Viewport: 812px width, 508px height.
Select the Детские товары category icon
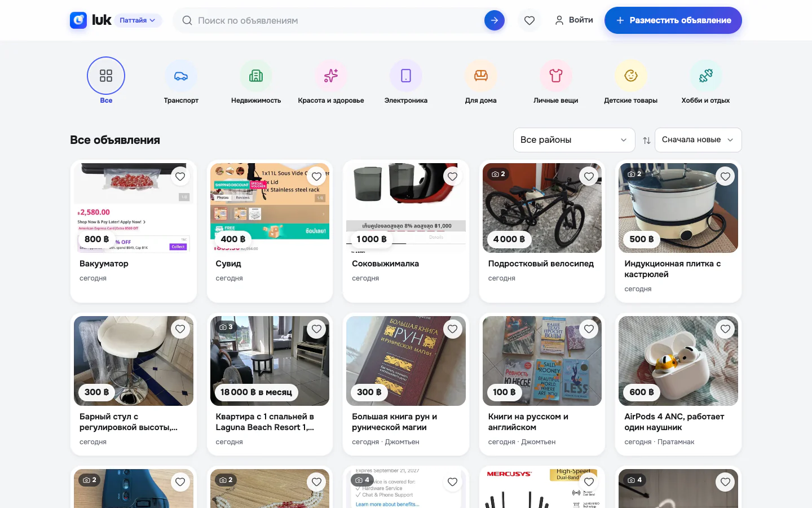tap(631, 76)
